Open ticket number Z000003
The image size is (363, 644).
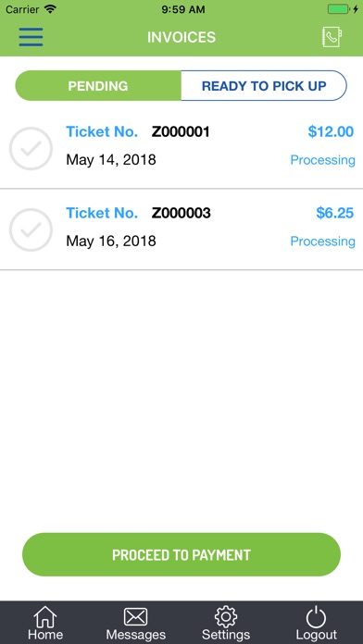click(x=181, y=213)
